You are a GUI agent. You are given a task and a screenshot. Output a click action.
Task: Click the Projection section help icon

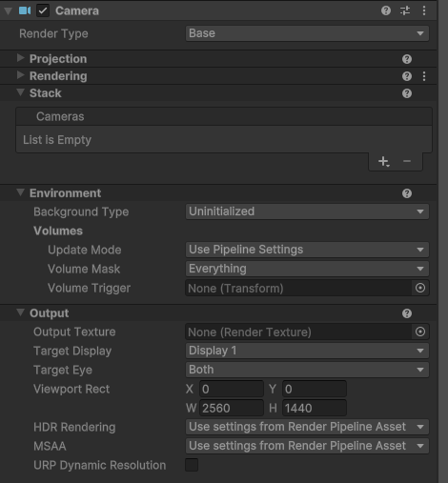click(407, 59)
